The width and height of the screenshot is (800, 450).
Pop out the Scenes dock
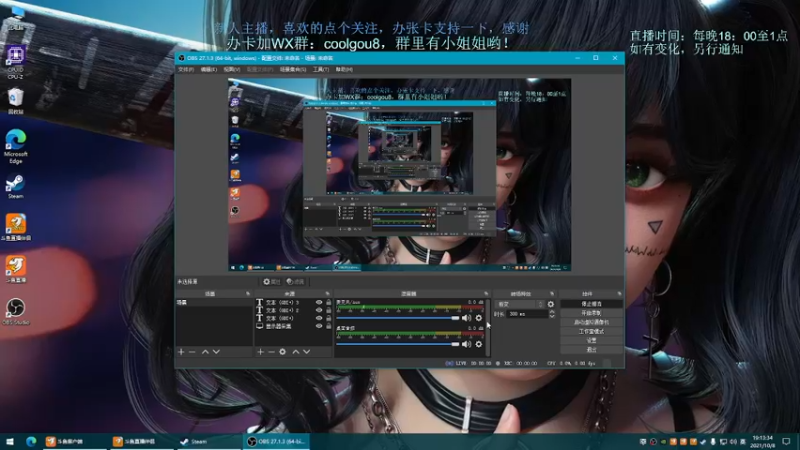(x=248, y=294)
